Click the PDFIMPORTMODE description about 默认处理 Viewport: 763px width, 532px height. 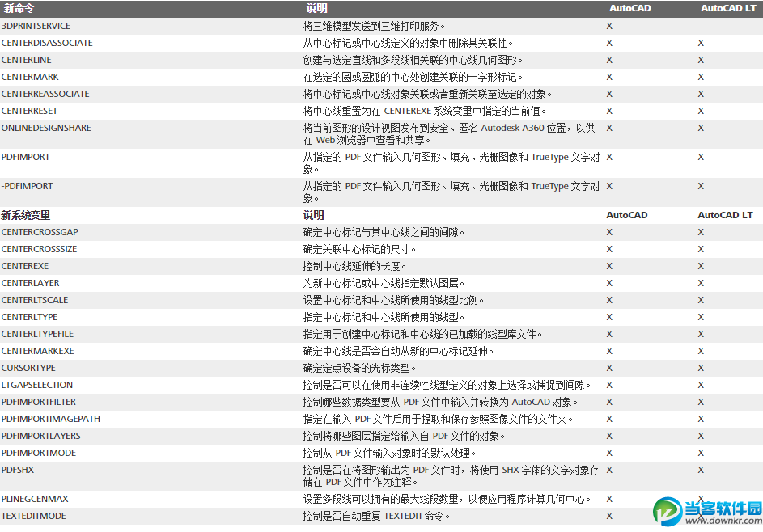coord(389,454)
